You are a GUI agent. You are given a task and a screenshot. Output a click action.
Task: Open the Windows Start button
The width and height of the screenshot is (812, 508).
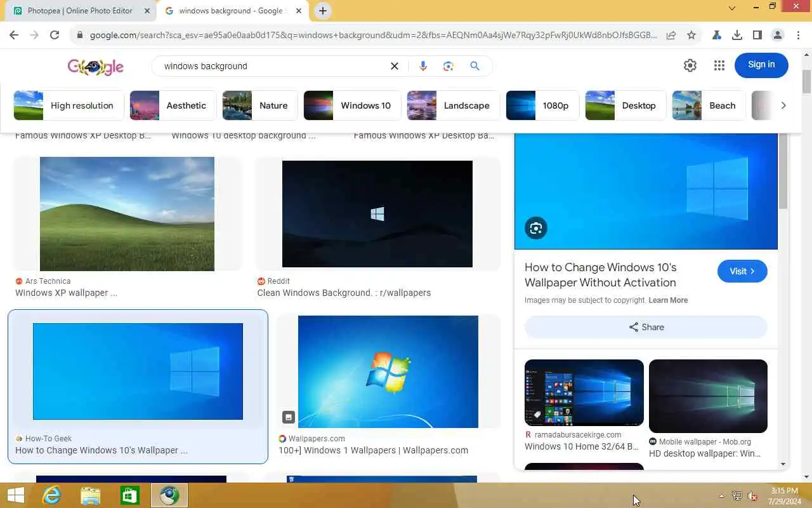15,495
